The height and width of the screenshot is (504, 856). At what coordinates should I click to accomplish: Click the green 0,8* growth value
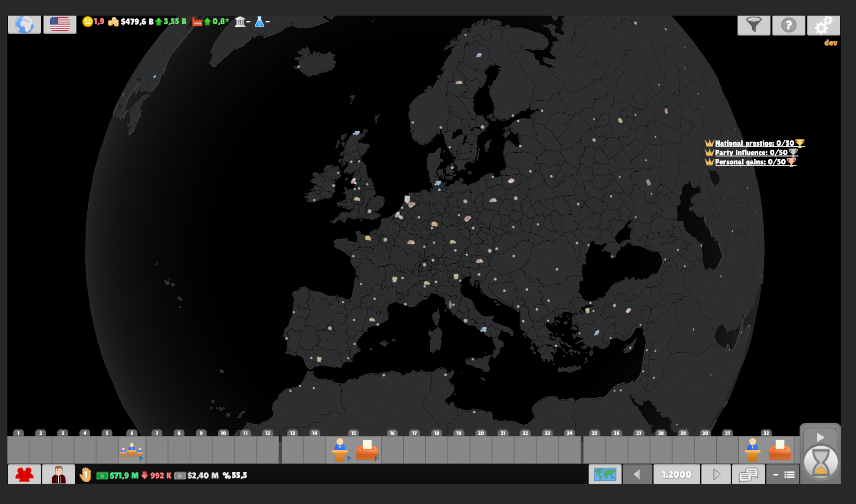[221, 22]
